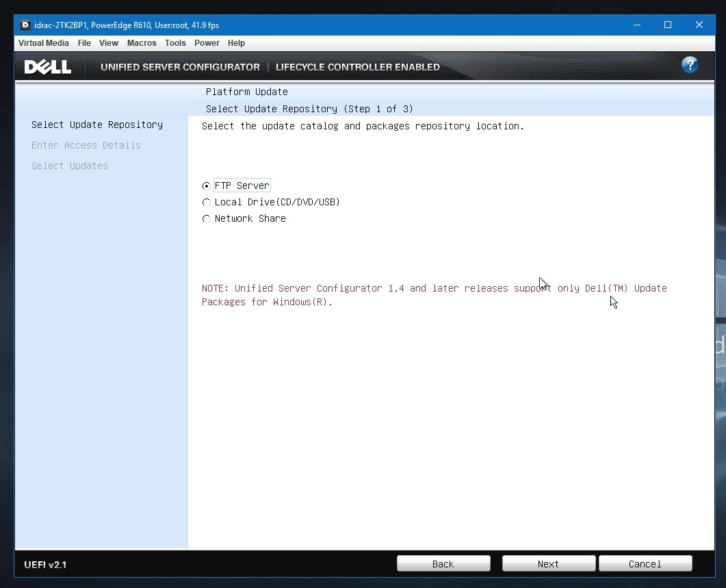Open the Tools menu
The image size is (726, 588).
click(x=175, y=43)
